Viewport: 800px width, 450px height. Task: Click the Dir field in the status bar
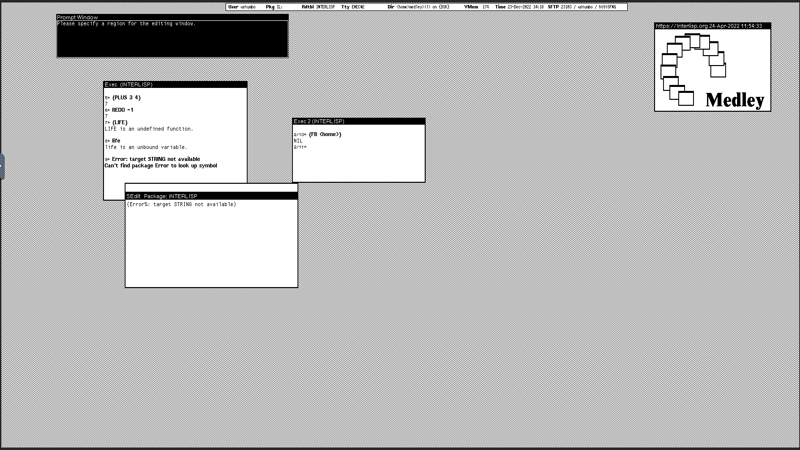[x=404, y=7]
